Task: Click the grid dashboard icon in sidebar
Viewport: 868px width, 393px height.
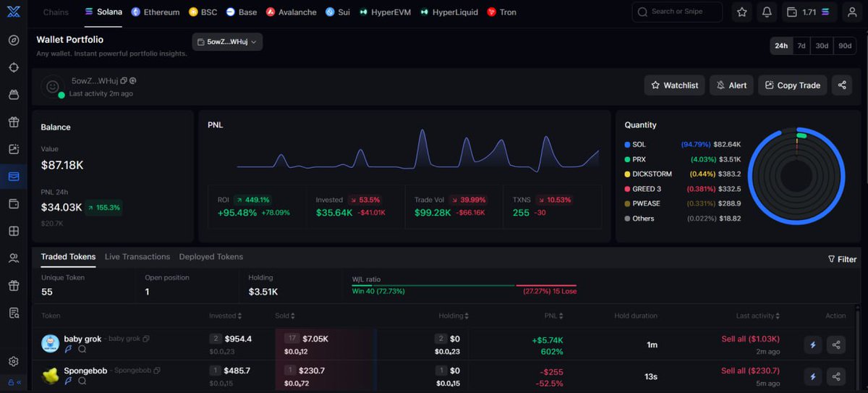Action: click(14, 231)
